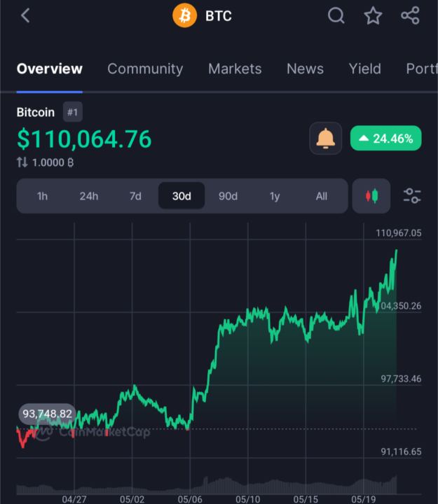The width and height of the screenshot is (438, 504).
Task: Tap the 93,748.82 chart price label
Action: click(48, 414)
